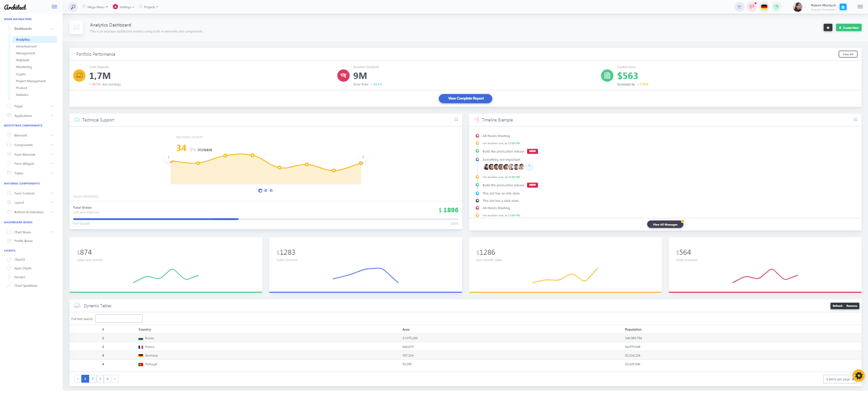Click the View Complete Report button
This screenshot has height=394, width=868.
coord(465,99)
